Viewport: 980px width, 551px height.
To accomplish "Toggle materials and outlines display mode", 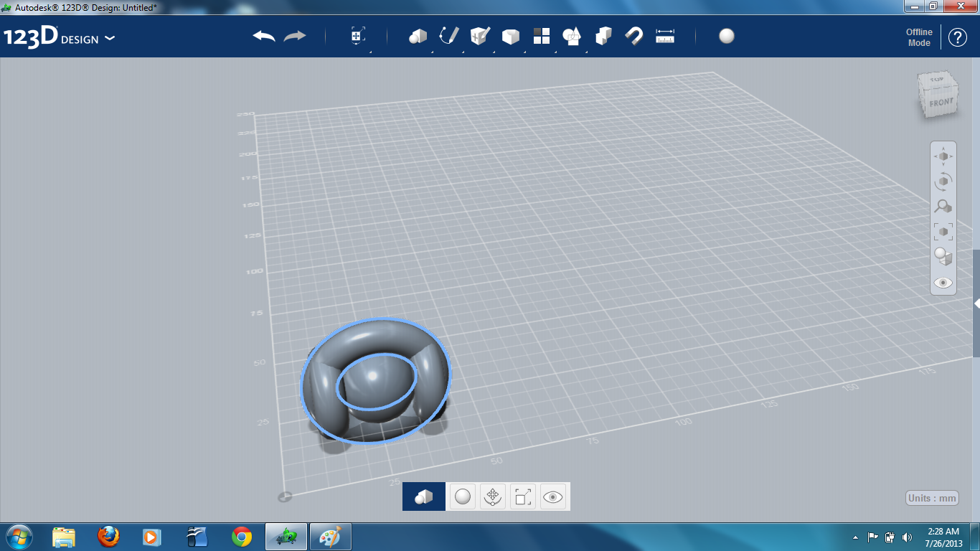I will (943, 257).
